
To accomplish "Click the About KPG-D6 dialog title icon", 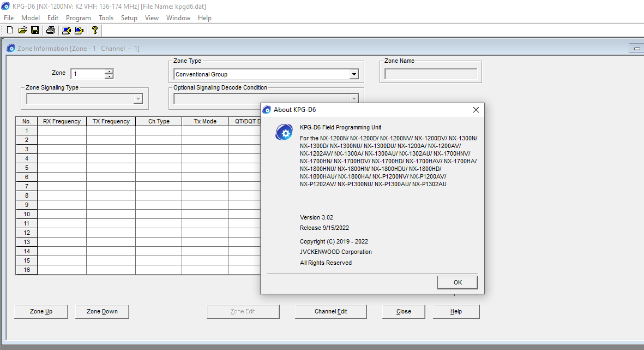I will [267, 109].
